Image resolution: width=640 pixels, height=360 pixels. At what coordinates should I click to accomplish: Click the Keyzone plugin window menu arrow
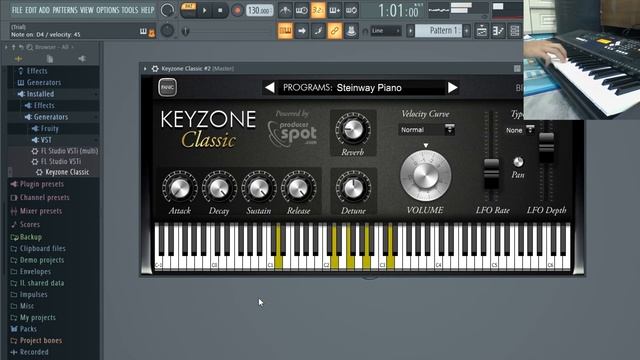coord(145,69)
